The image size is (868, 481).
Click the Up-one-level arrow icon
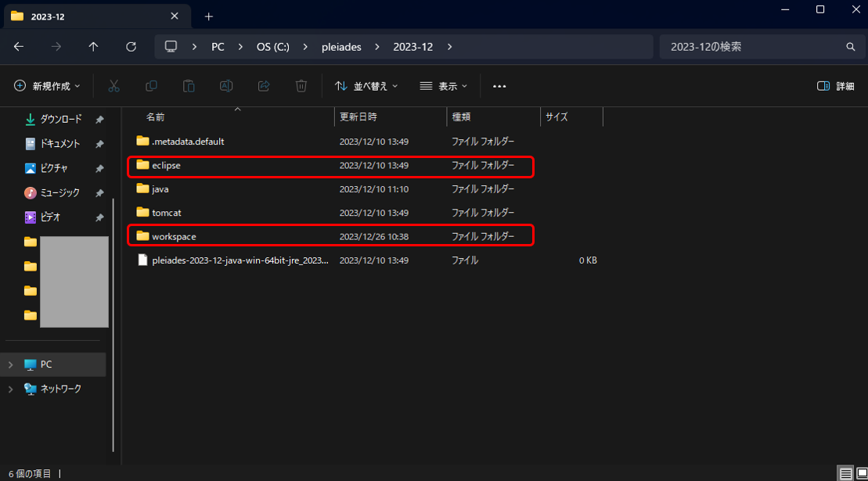coord(92,46)
